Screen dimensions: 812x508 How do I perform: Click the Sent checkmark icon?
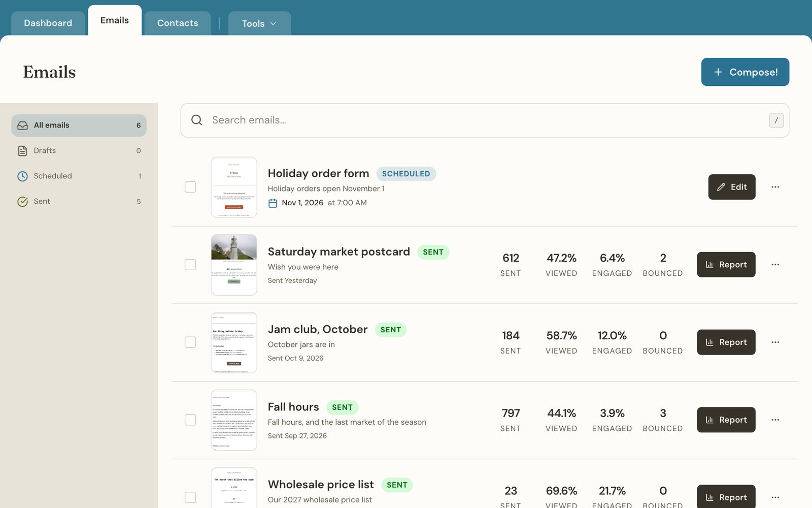[22, 202]
